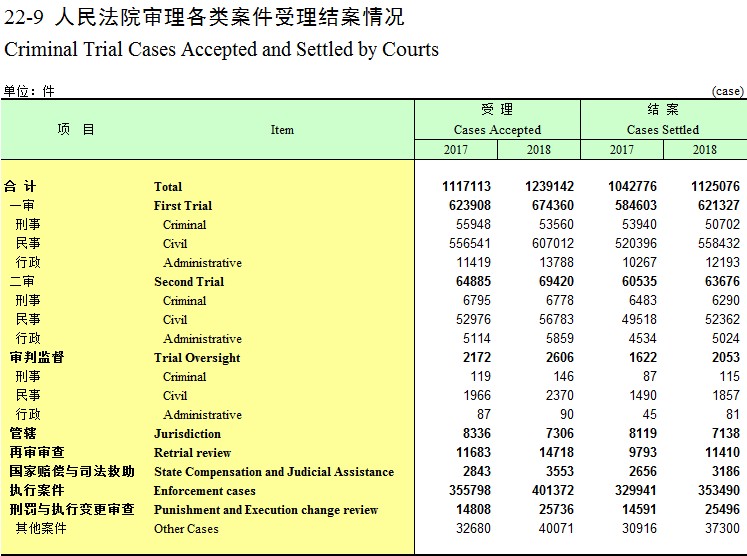Select the Total settled value 1042776
The image size is (747, 556).
click(632, 186)
